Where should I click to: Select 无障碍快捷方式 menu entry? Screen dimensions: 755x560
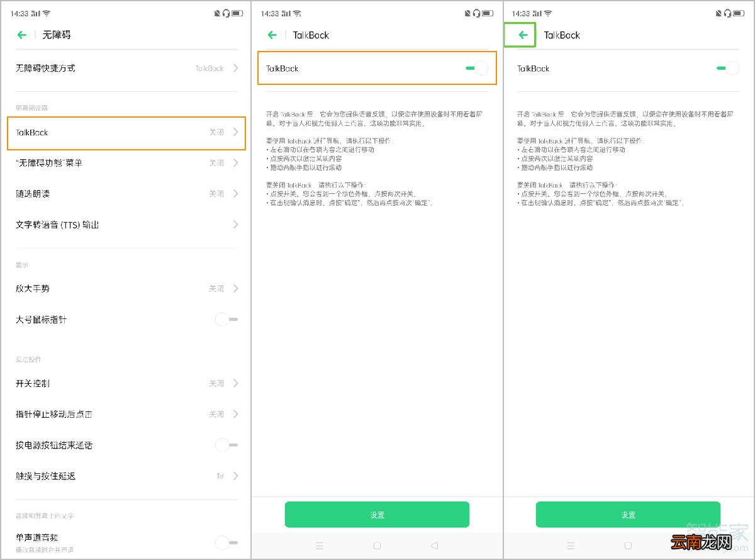coord(126,68)
